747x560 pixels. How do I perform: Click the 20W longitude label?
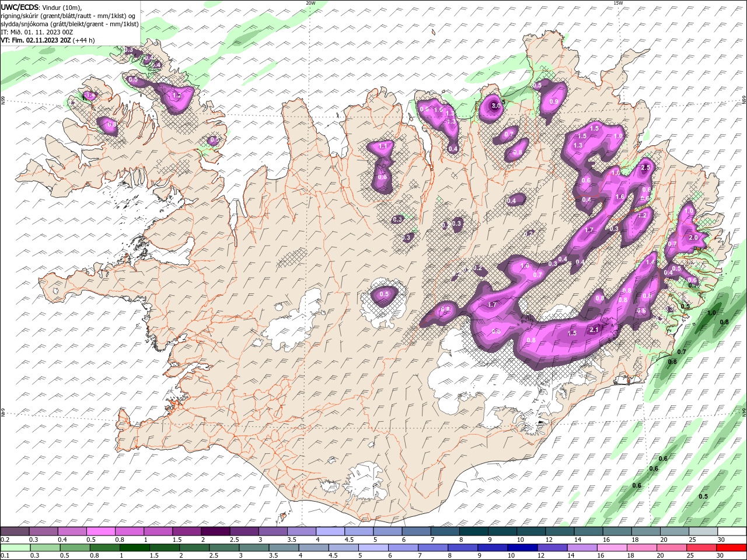pyautogui.click(x=310, y=3)
